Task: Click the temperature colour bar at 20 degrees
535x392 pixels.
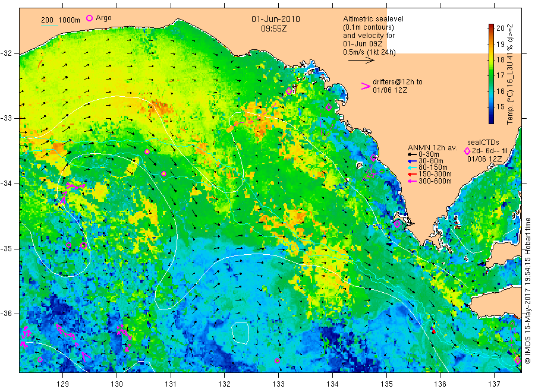Action: pos(492,29)
